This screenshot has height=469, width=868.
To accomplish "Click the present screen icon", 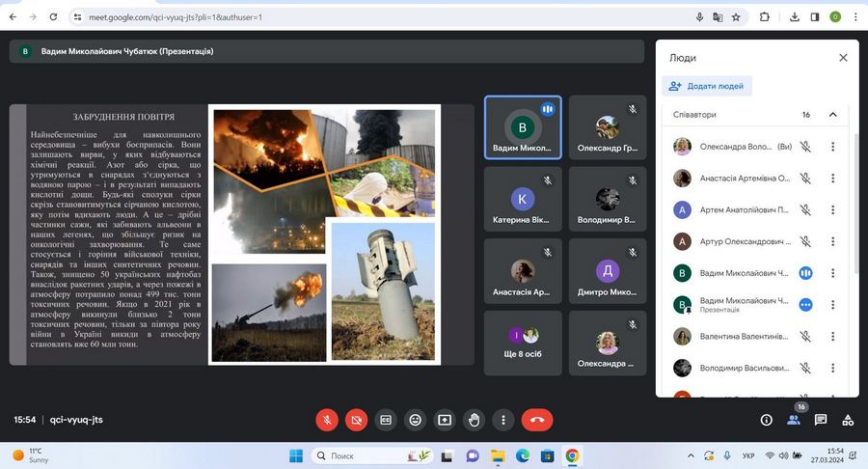I will coord(445,420).
